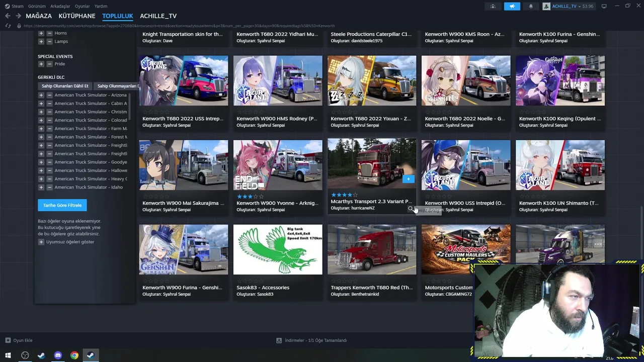This screenshot has width=644, height=362.
Task: Open the Kenworth W900 Mai Sakurajima thumbnail
Action: click(x=184, y=165)
